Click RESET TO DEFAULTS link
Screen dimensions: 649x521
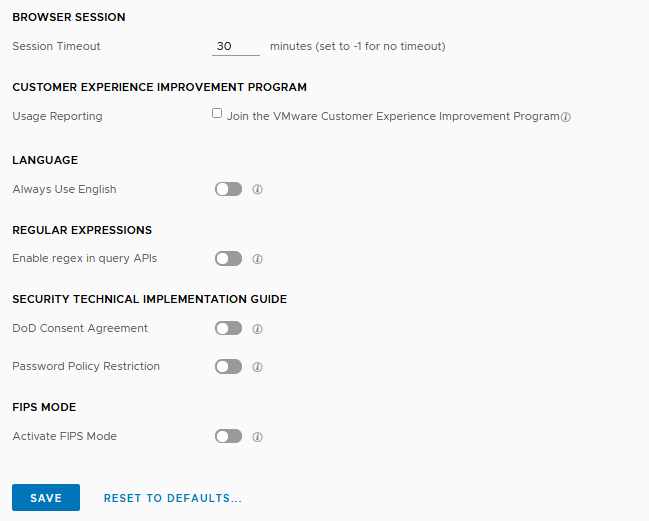(173, 498)
